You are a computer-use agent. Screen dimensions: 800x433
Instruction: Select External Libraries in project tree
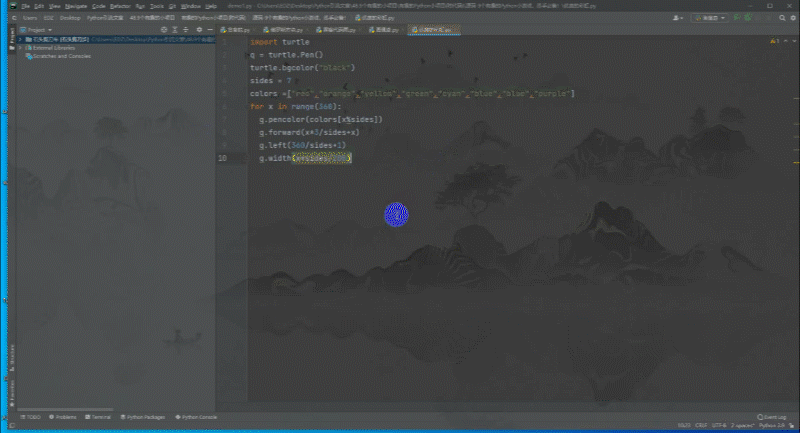pyautogui.click(x=50, y=48)
